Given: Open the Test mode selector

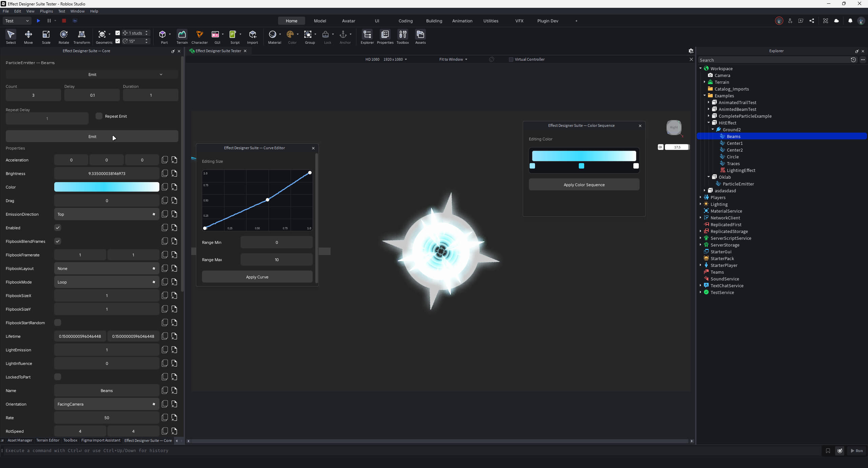Looking at the screenshot, I should coord(17,21).
